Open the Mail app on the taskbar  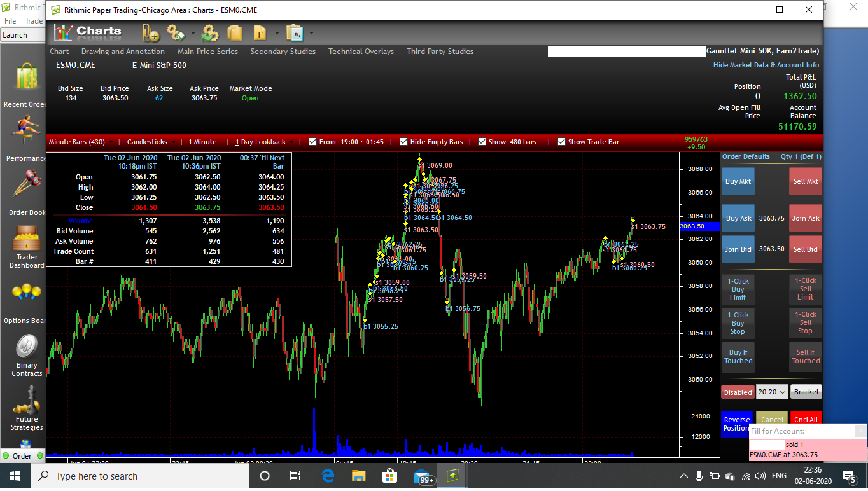(x=423, y=476)
